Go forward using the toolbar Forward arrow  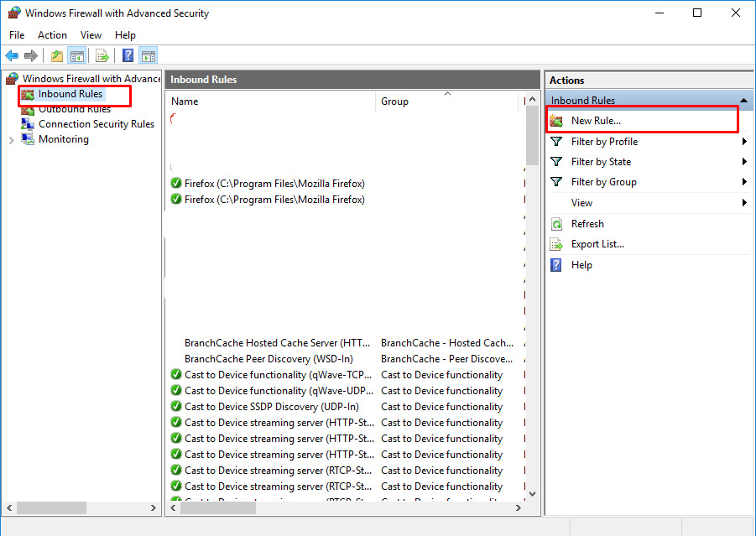[x=31, y=56]
